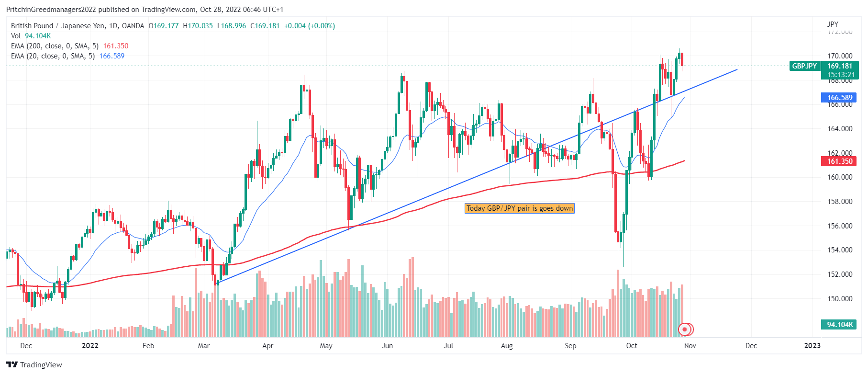Click the 94.104K Vol legend value

pyautogui.click(x=38, y=36)
